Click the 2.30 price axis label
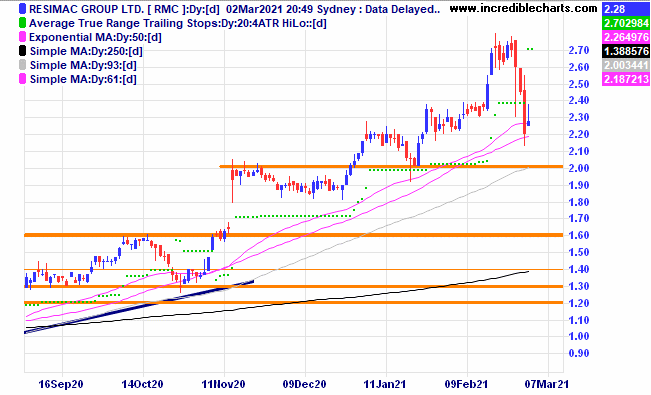 click(x=579, y=118)
